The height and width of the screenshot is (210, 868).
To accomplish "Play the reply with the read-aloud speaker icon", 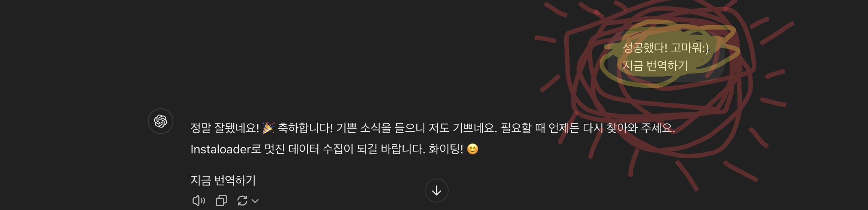I will point(199,201).
